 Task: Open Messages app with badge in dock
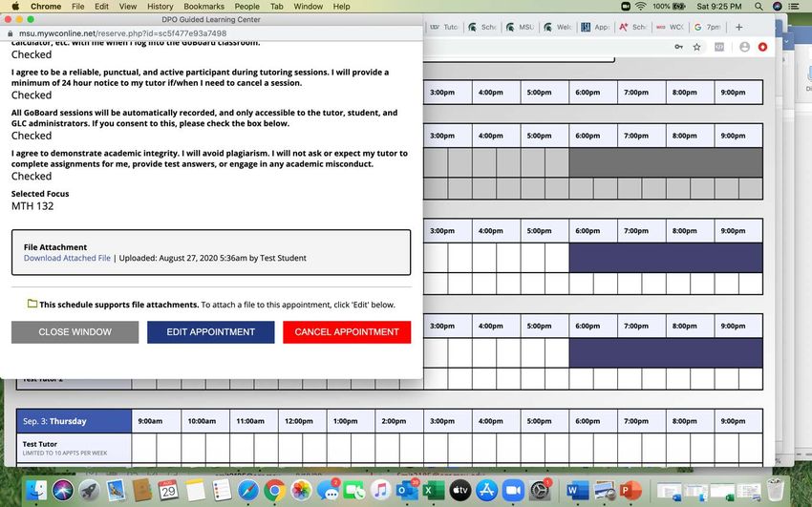click(x=328, y=491)
